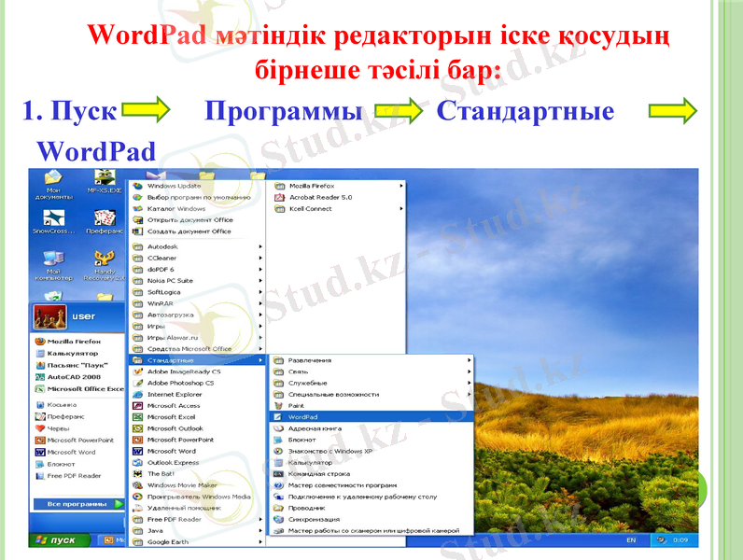Expand the Kcell Connect arrow
The image size is (743, 560).
click(x=401, y=208)
